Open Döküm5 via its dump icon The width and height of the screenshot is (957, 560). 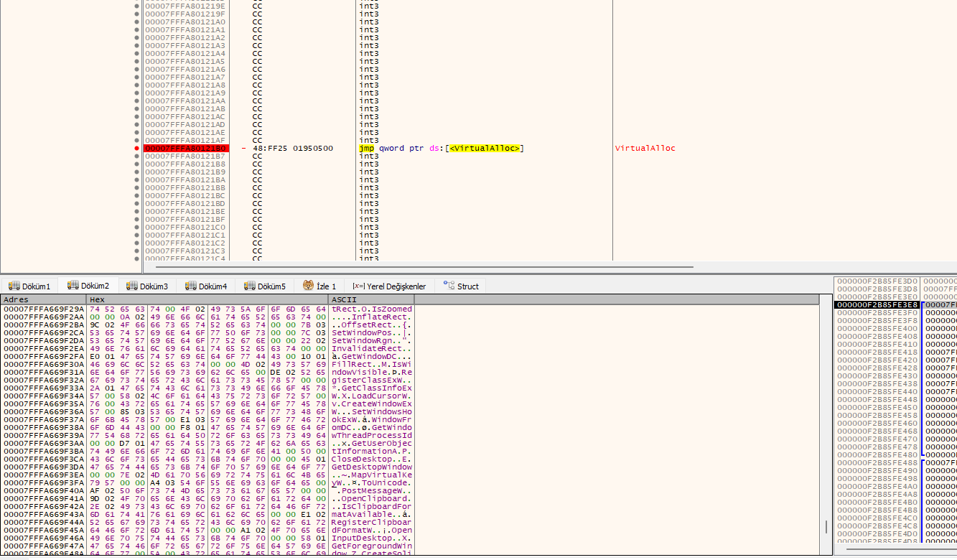(x=249, y=286)
